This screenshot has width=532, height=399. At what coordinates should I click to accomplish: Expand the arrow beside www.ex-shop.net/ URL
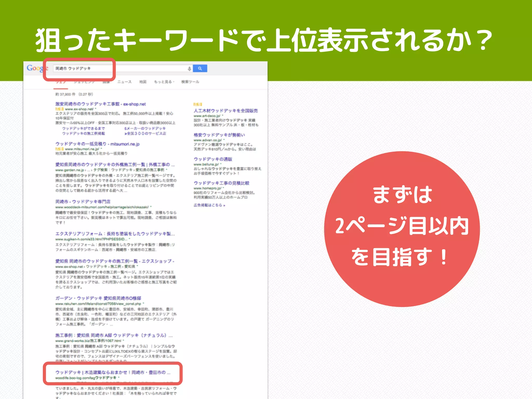pos(96,109)
